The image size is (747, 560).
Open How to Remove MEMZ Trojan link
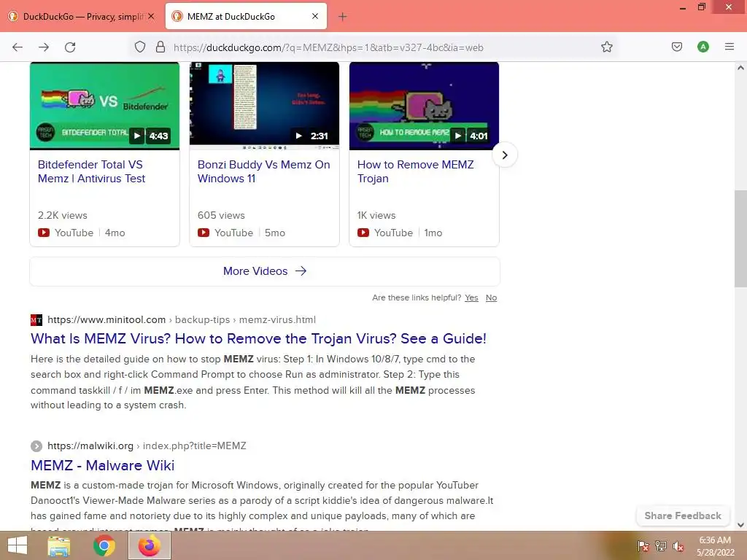coord(415,171)
